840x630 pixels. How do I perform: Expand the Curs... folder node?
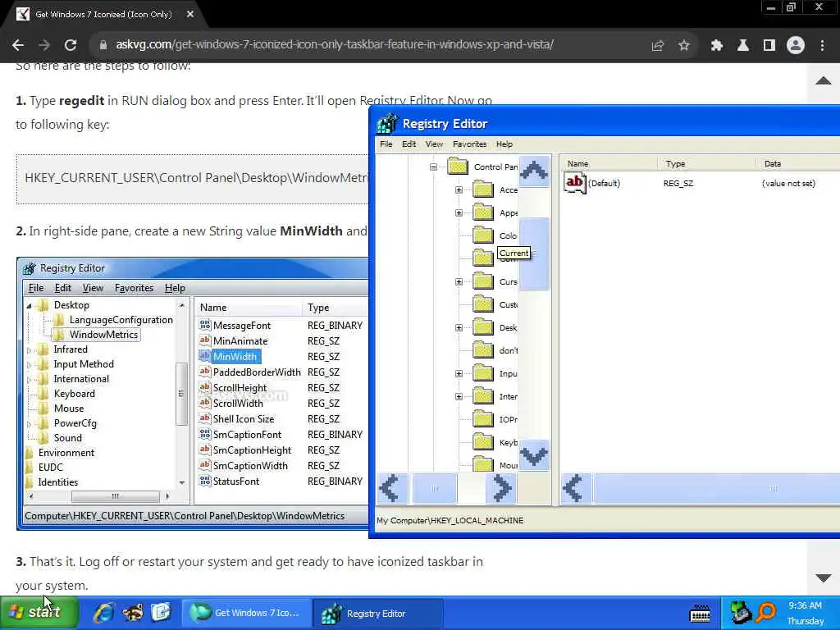point(459,282)
